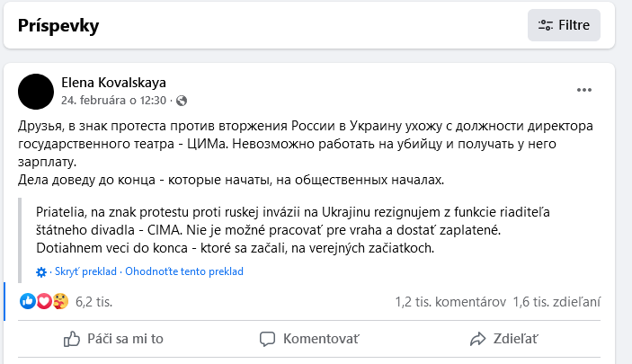Screen dimensions: 632x364
Task: Open Elena Kovalskaya's profile name link
Action: (113, 82)
